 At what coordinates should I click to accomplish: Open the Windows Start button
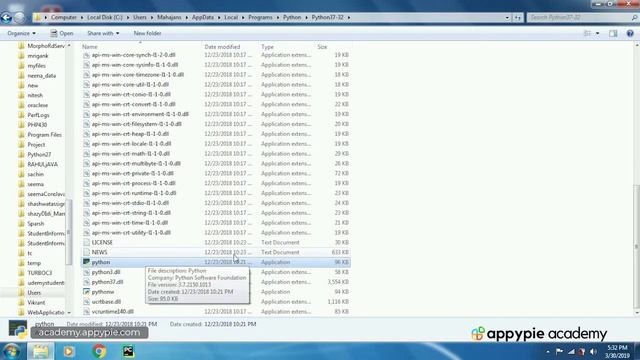(11, 351)
